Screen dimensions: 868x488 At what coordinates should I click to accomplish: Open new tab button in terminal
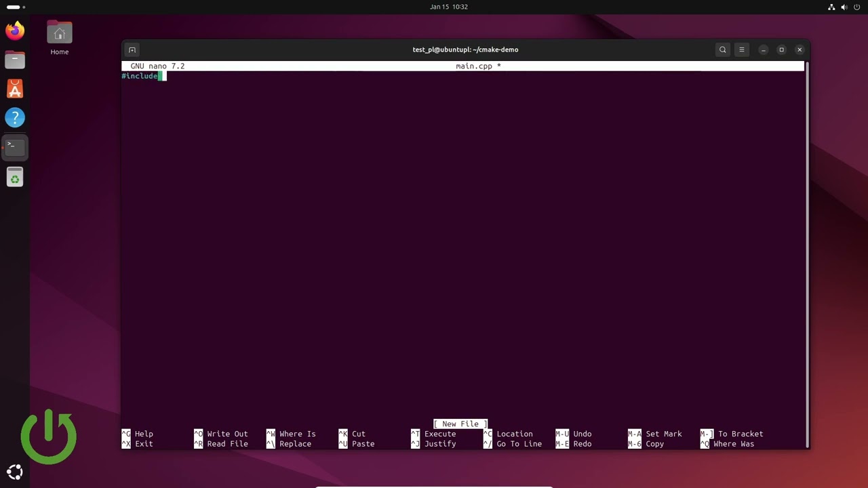pyautogui.click(x=132, y=49)
